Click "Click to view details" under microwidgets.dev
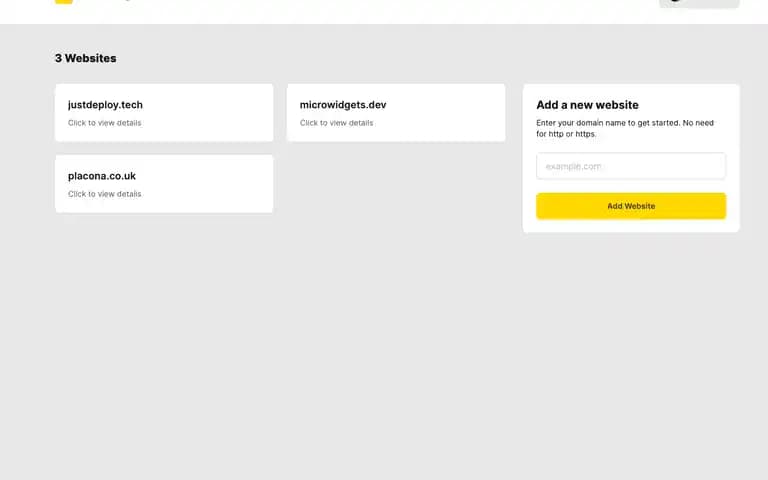The width and height of the screenshot is (768, 480). point(336,123)
